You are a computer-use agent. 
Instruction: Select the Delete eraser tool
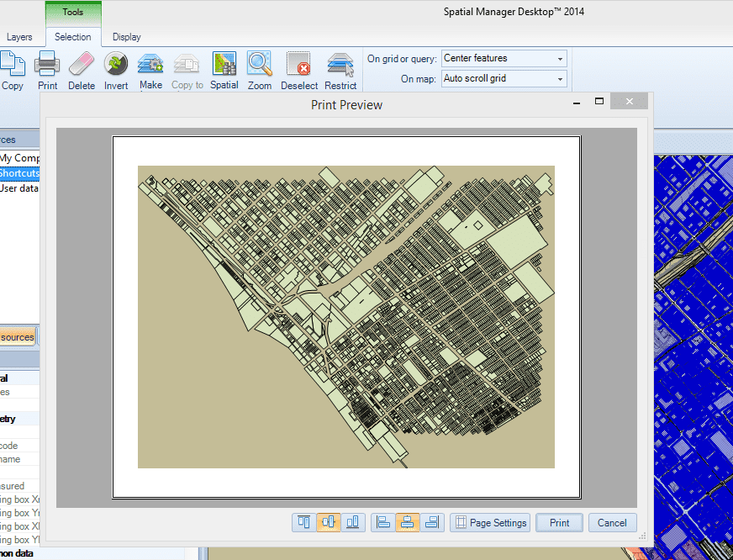click(x=82, y=67)
